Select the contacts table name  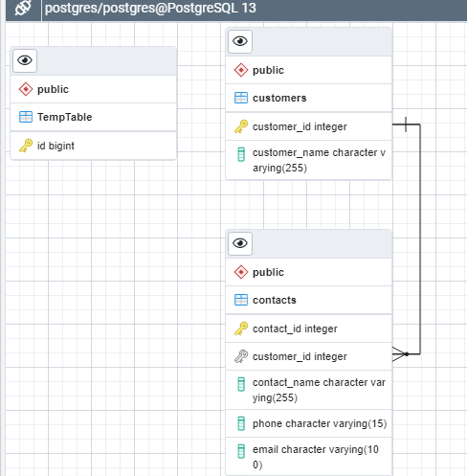click(275, 300)
